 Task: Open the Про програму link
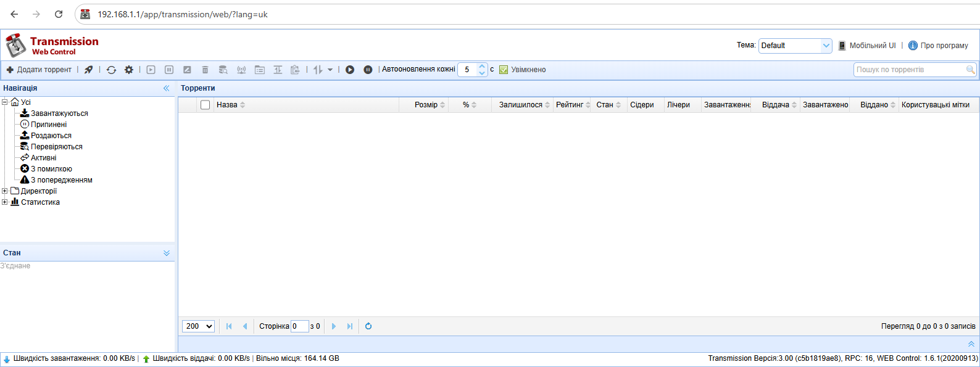[944, 46]
